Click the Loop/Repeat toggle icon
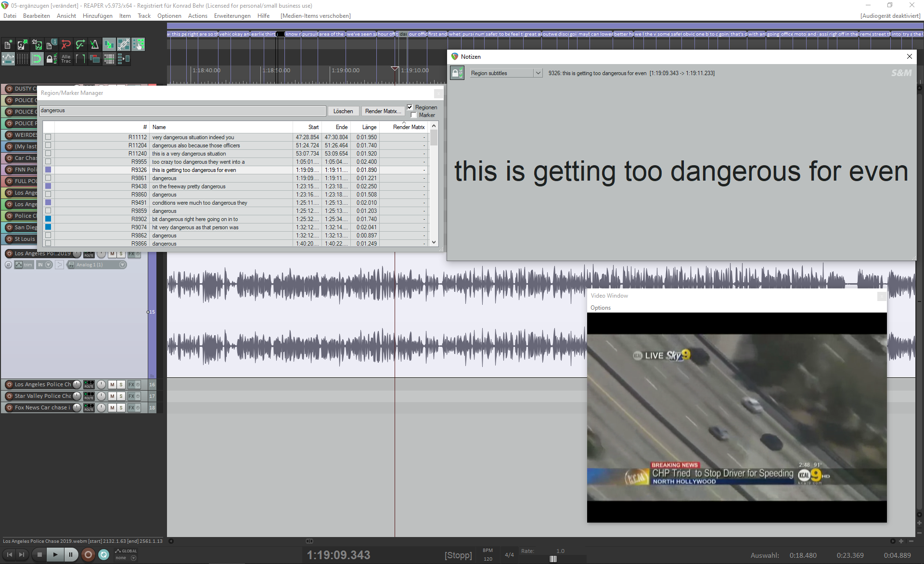Viewport: 924px width, 564px height. click(x=103, y=555)
